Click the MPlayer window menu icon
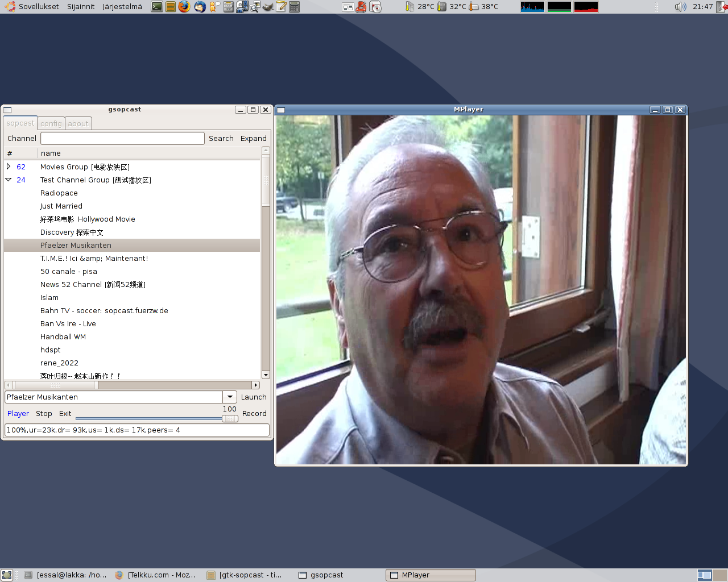The height and width of the screenshot is (582, 728). [x=281, y=110]
